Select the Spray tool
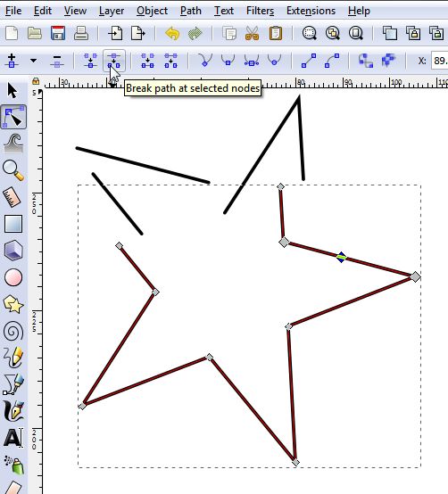448x494 pixels. [x=14, y=465]
